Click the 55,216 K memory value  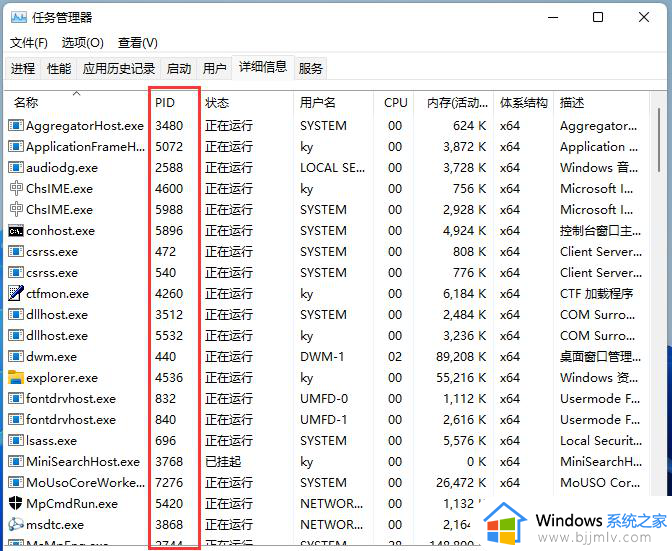[x=461, y=377]
